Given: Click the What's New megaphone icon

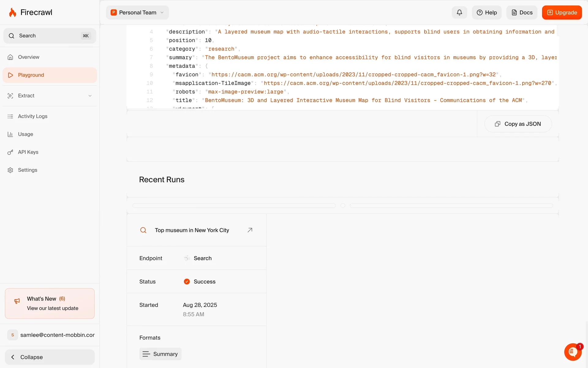Looking at the screenshot, I should (x=17, y=301).
